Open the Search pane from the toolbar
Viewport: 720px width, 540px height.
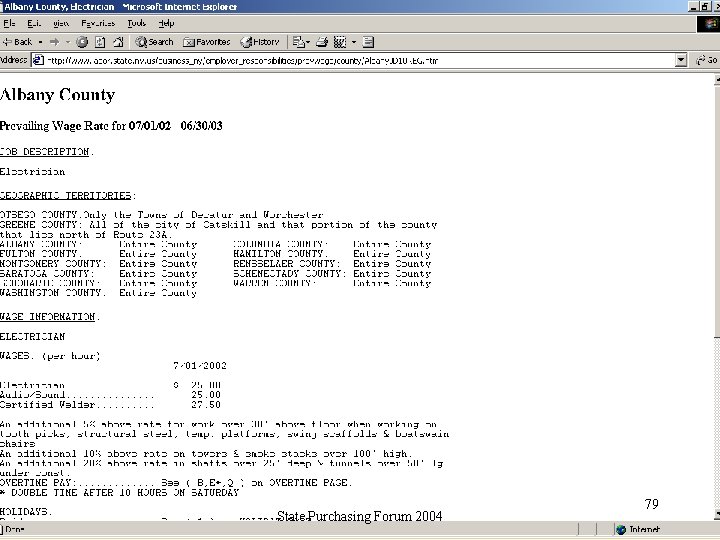(154, 42)
